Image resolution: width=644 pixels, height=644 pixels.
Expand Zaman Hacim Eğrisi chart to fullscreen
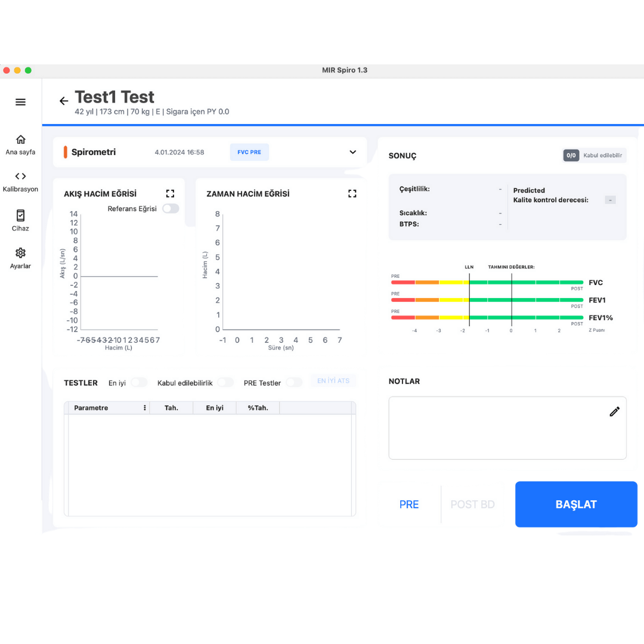click(x=352, y=194)
